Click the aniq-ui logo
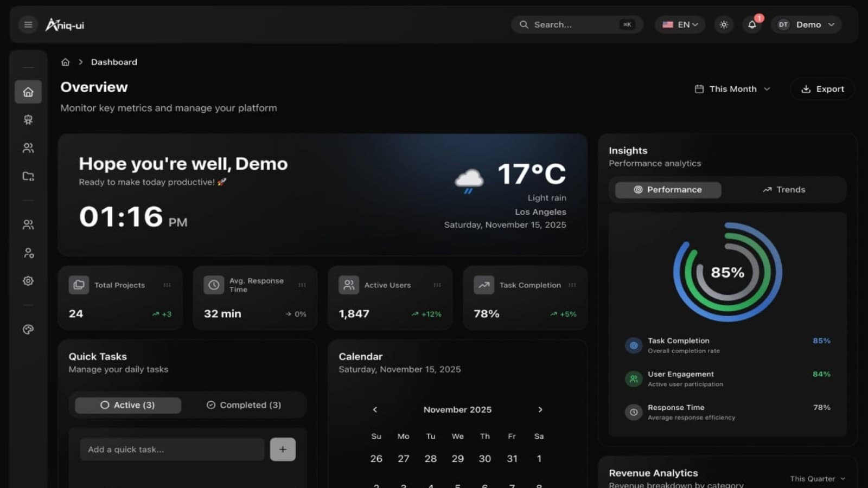The image size is (868, 488). click(x=65, y=24)
